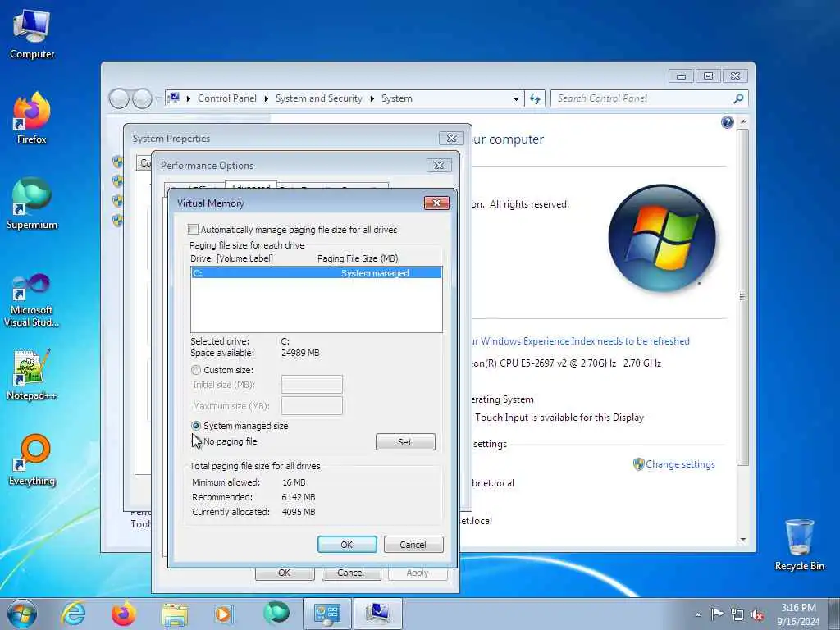
Task: Click Cancel in Performance Options dialog
Action: [351, 573]
